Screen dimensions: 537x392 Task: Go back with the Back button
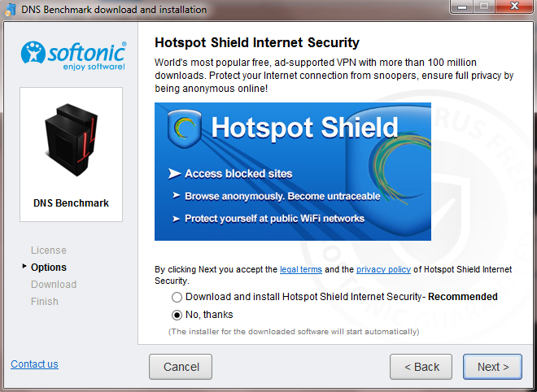click(421, 367)
